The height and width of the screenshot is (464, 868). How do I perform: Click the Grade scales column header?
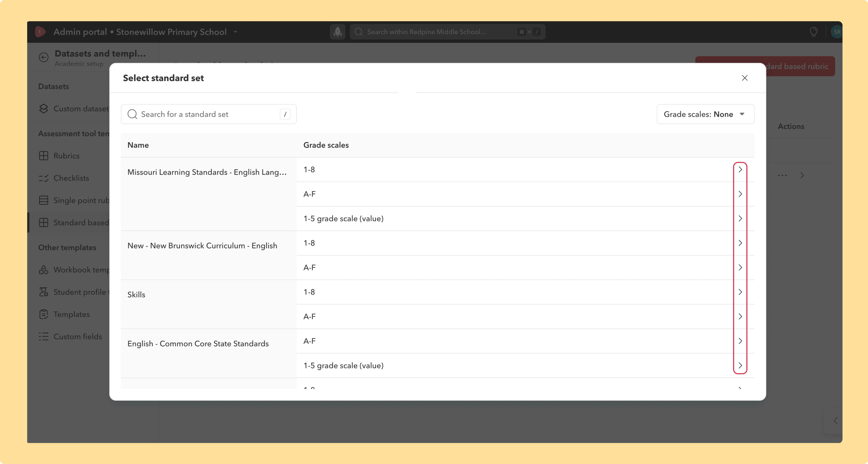(326, 145)
